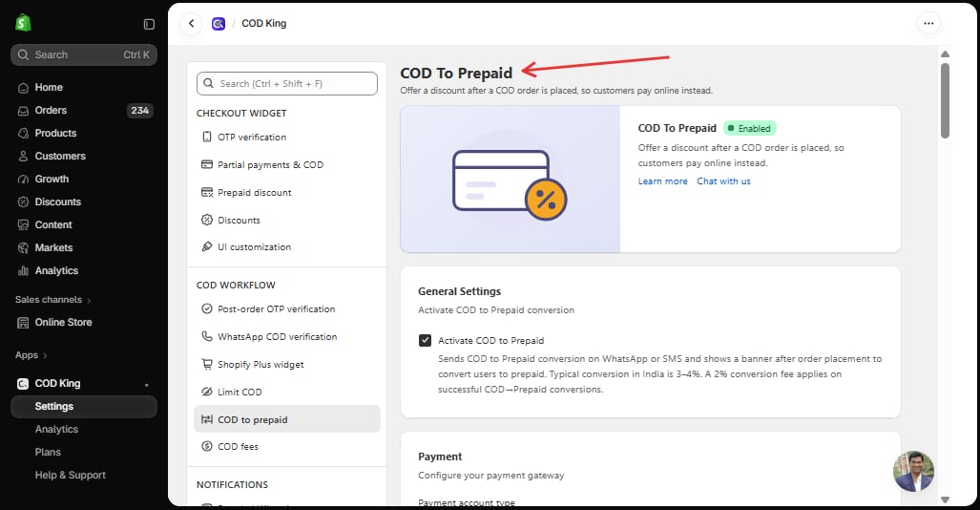
Task: Click the COD WORKFLOW section label
Action: click(236, 286)
